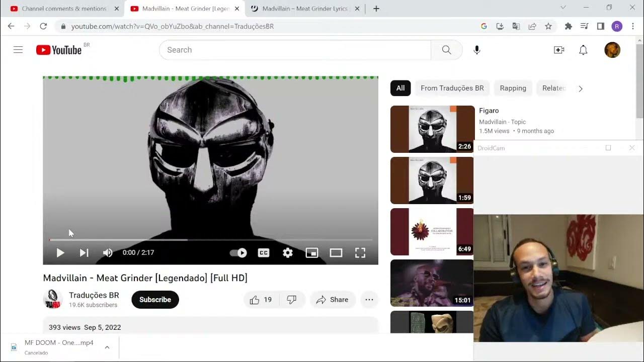Open the Traduções BR channel avatar
The image size is (644, 362).
pos(53,299)
